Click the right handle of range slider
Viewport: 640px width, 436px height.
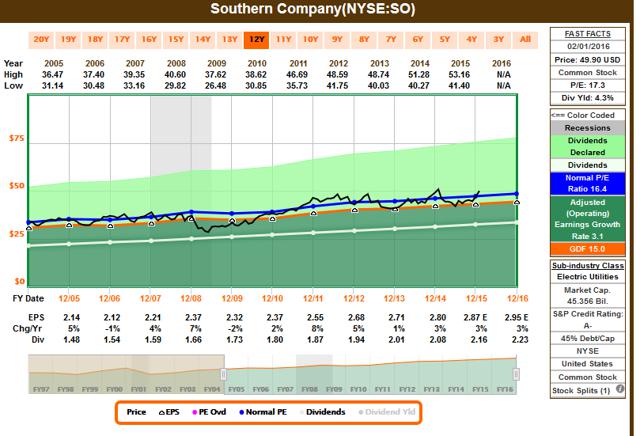click(516, 374)
